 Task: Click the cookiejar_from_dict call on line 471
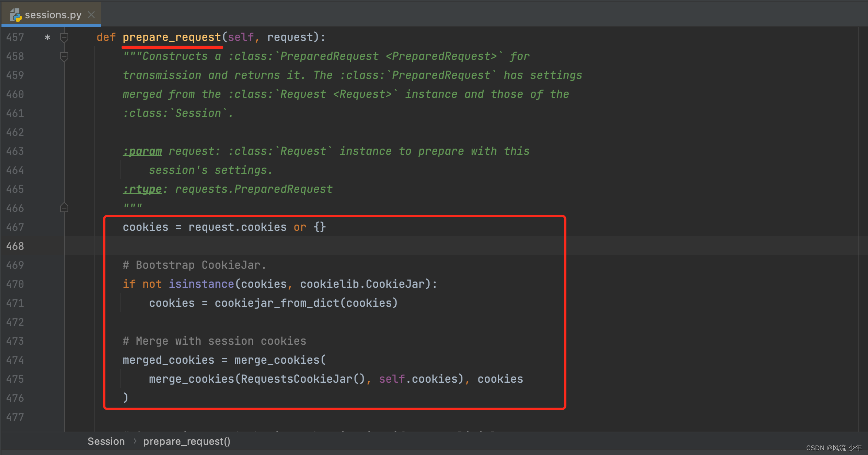pos(277,303)
